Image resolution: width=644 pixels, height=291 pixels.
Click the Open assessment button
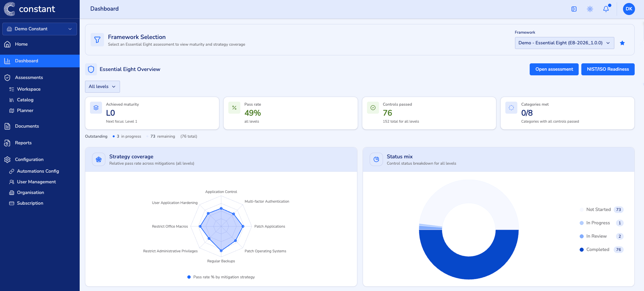coord(554,69)
